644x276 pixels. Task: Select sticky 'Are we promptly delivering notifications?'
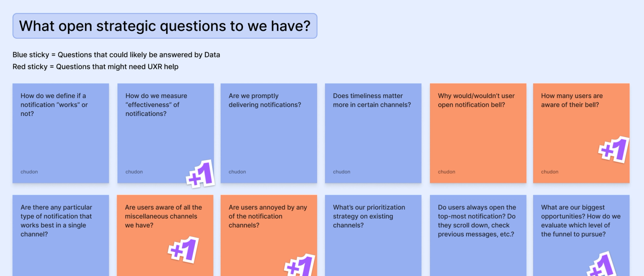(x=269, y=133)
